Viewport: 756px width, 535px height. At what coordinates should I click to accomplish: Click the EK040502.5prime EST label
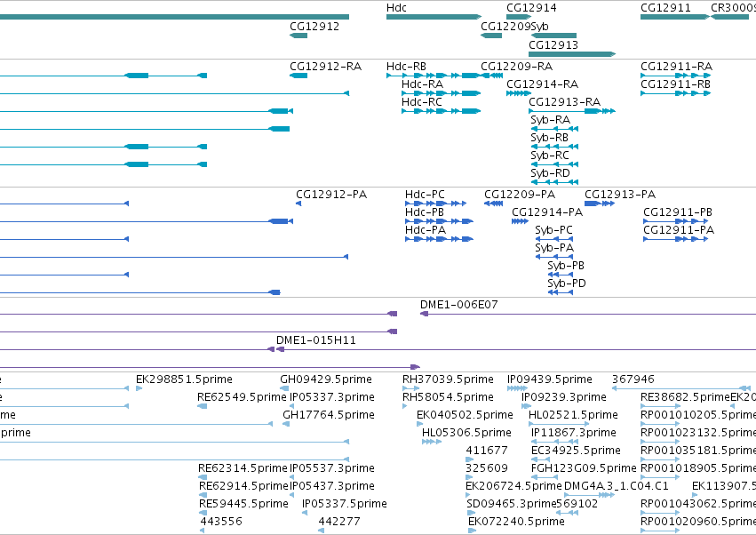pyautogui.click(x=465, y=415)
